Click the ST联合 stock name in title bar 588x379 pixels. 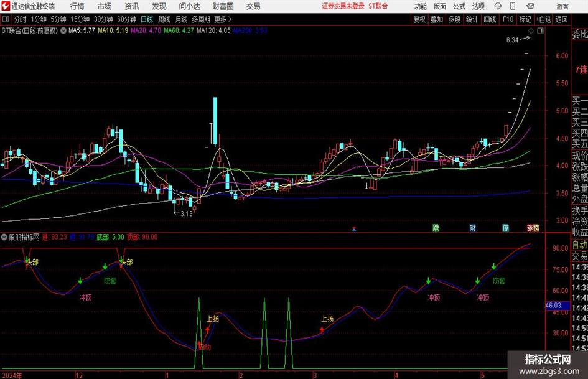378,6
